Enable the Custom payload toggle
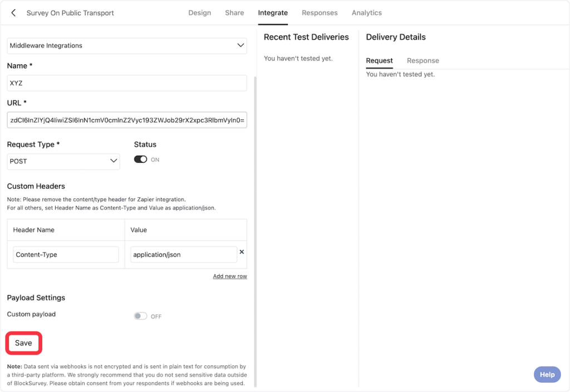This screenshot has width=570, height=392. point(140,316)
